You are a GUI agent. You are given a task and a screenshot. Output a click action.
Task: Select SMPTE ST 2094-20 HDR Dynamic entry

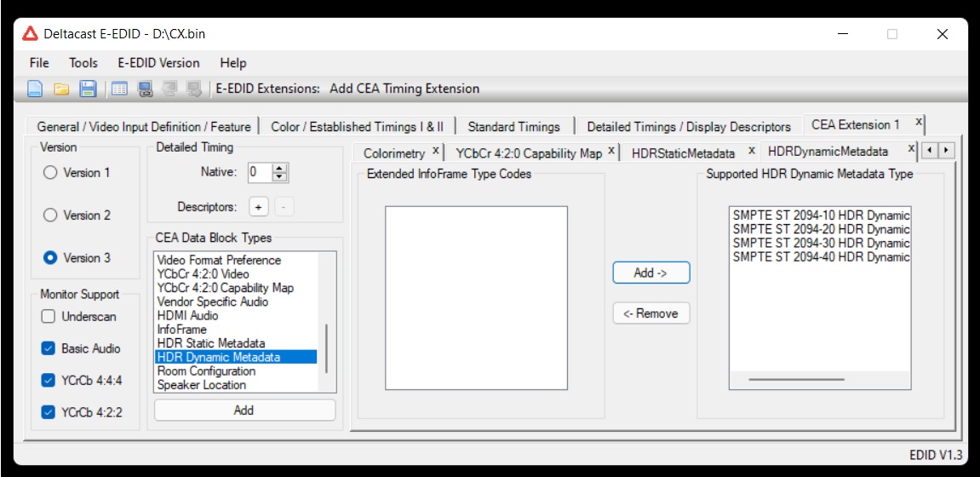click(x=821, y=229)
